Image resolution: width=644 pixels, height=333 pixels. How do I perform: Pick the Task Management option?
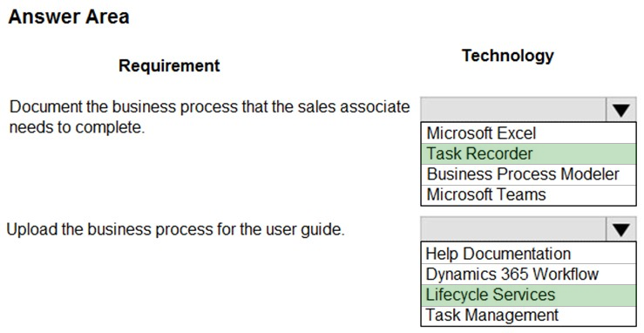click(x=528, y=316)
